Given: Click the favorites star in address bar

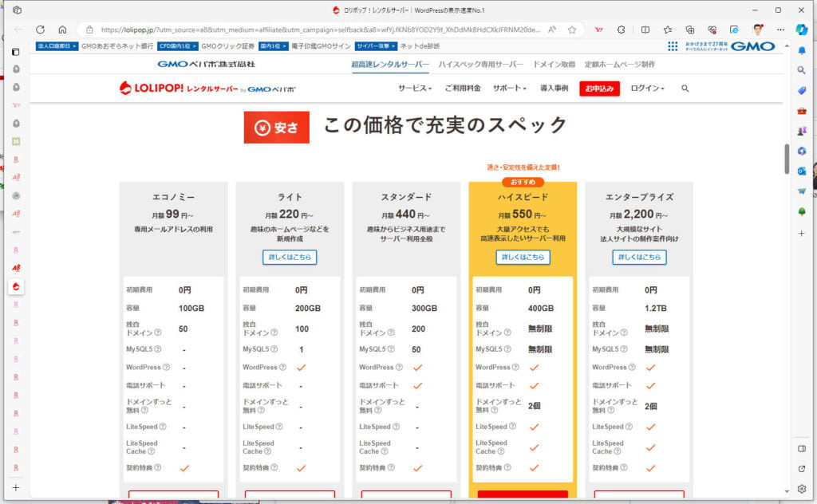Looking at the screenshot, I should [572, 30].
